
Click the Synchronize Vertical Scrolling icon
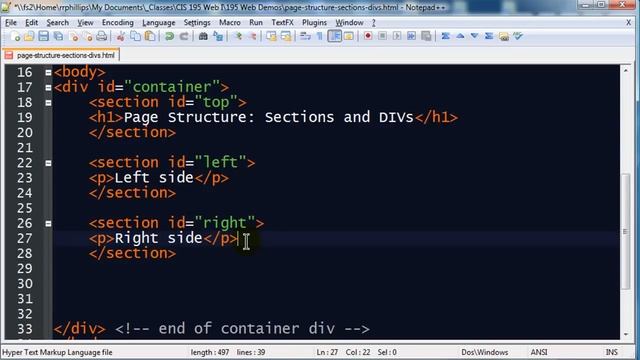click(271, 37)
